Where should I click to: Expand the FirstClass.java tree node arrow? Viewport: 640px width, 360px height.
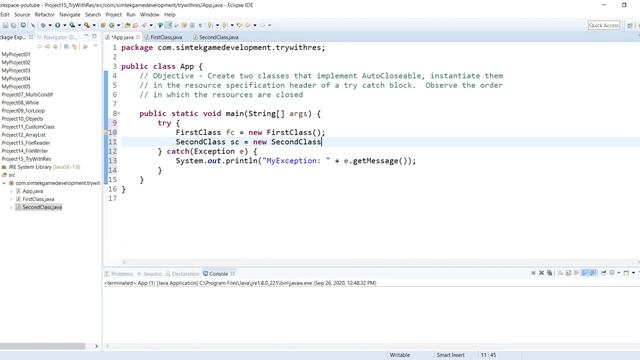[x=11, y=199]
